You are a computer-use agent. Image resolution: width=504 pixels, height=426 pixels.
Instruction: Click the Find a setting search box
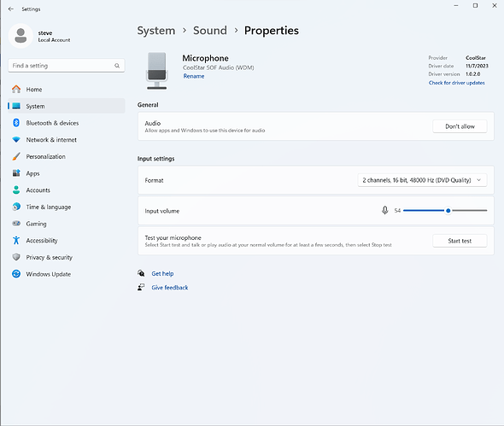coord(67,66)
